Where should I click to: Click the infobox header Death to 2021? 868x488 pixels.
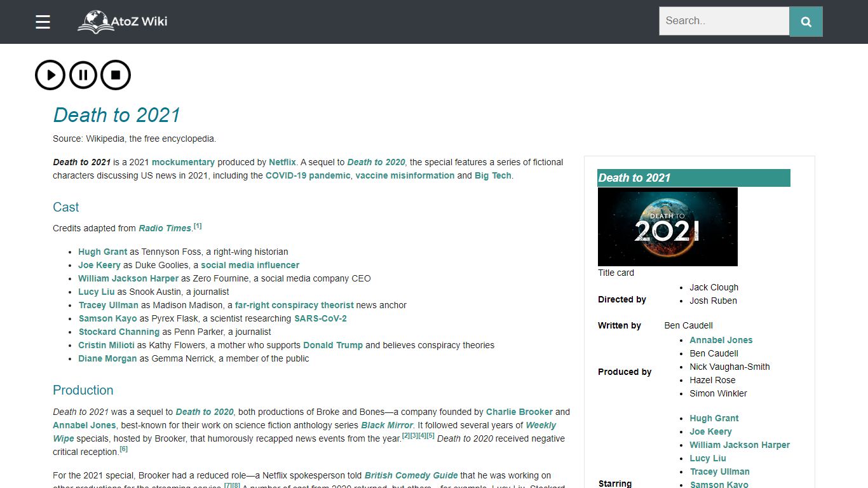click(x=694, y=178)
